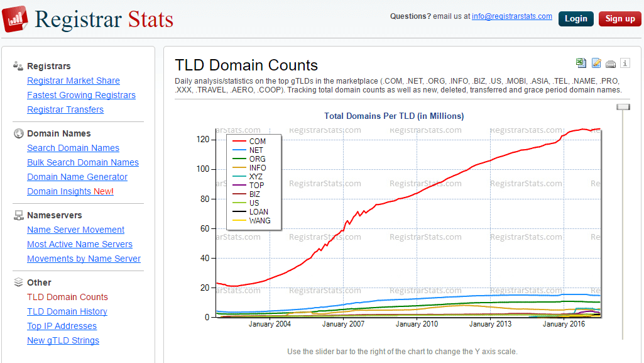644x363 pixels.
Task: Open the info@registrarstats.com email link
Action: [x=511, y=16]
